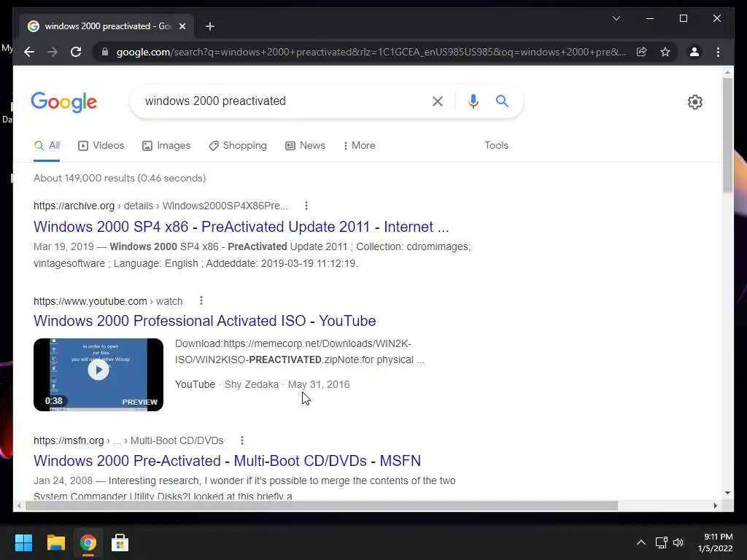Open YouTube result options menu
This screenshot has height=560, width=747.
(201, 301)
